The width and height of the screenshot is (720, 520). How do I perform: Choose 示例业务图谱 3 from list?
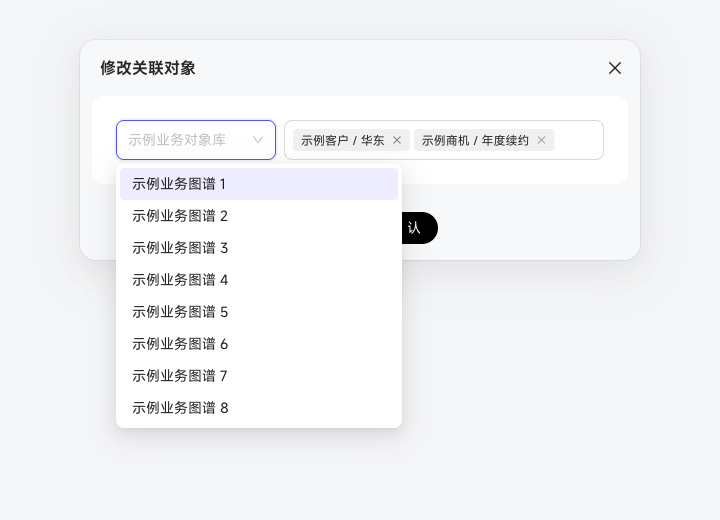[259, 248]
